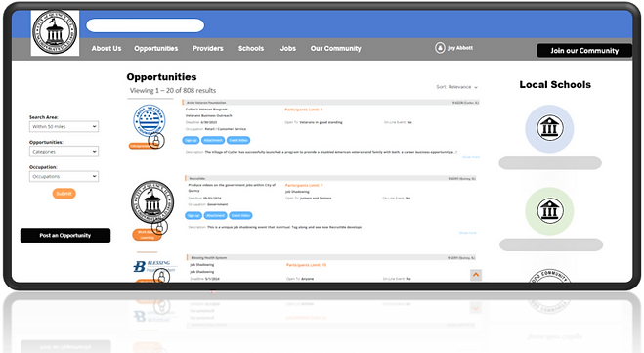Change the Sort: Relevance option
The image size is (644, 353).
click(456, 87)
